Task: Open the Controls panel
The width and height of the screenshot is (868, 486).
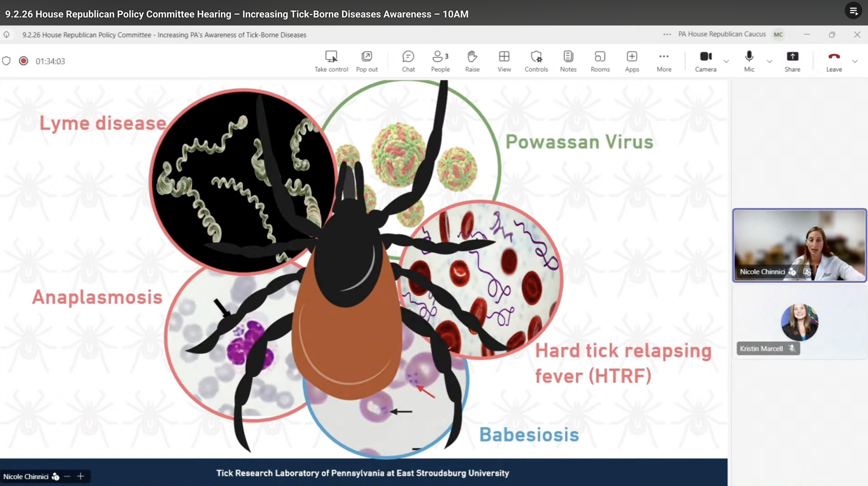Action: click(x=536, y=61)
